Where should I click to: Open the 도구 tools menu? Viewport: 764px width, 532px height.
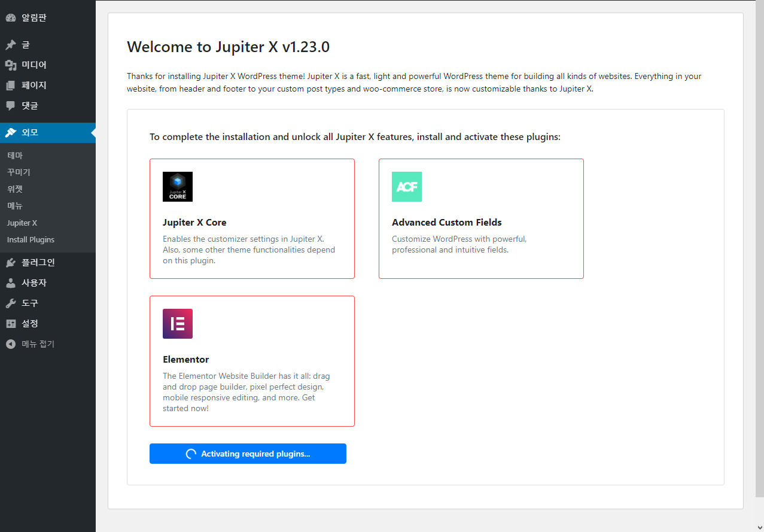[x=48, y=303]
